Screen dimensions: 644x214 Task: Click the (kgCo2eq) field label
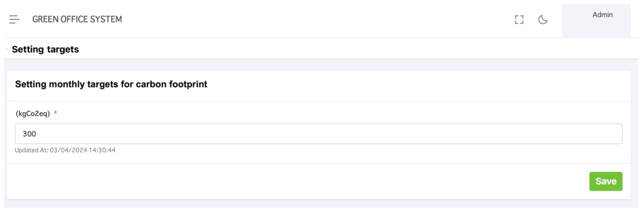[33, 114]
